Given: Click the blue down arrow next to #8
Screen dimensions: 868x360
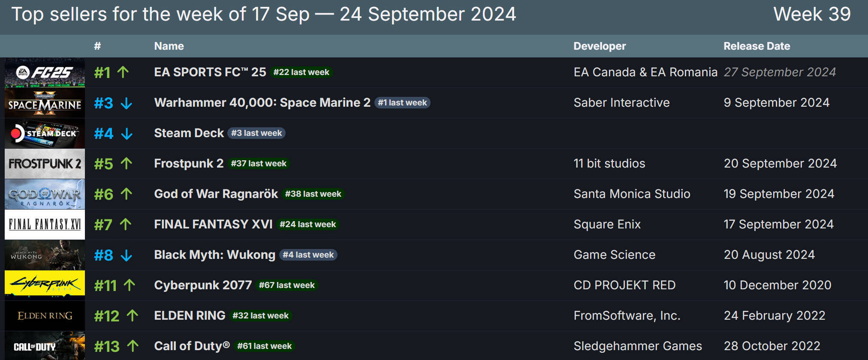Looking at the screenshot, I should 127,255.
